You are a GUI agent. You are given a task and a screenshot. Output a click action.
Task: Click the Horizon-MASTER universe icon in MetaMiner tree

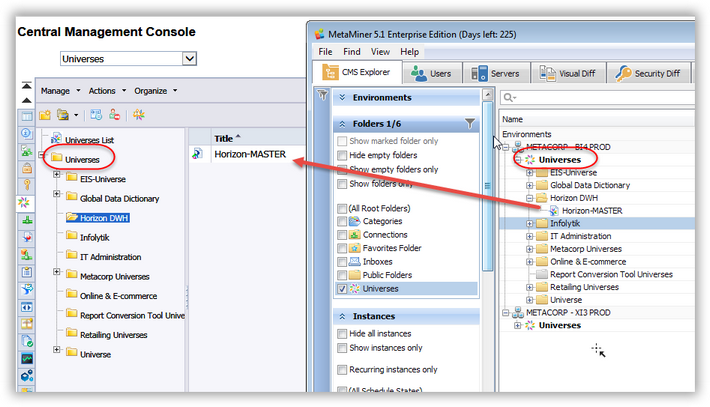tap(553, 211)
